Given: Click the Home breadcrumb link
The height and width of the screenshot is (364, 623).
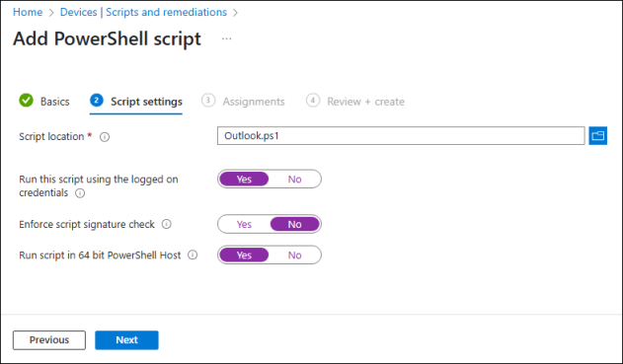Looking at the screenshot, I should (x=28, y=12).
